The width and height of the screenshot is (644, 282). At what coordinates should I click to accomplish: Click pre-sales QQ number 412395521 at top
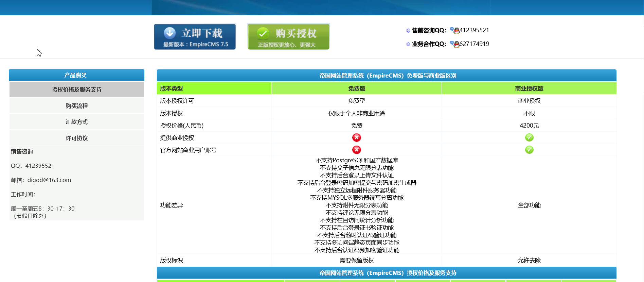tap(474, 30)
